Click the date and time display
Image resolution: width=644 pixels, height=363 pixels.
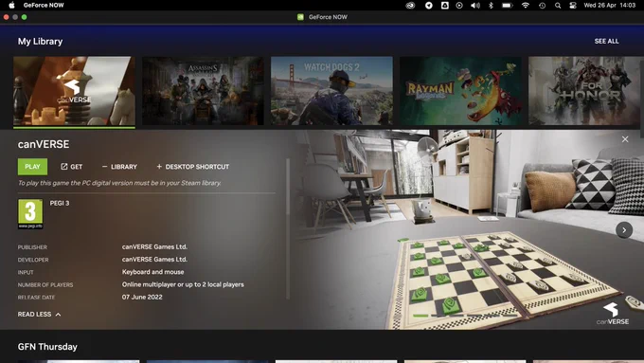(x=610, y=6)
